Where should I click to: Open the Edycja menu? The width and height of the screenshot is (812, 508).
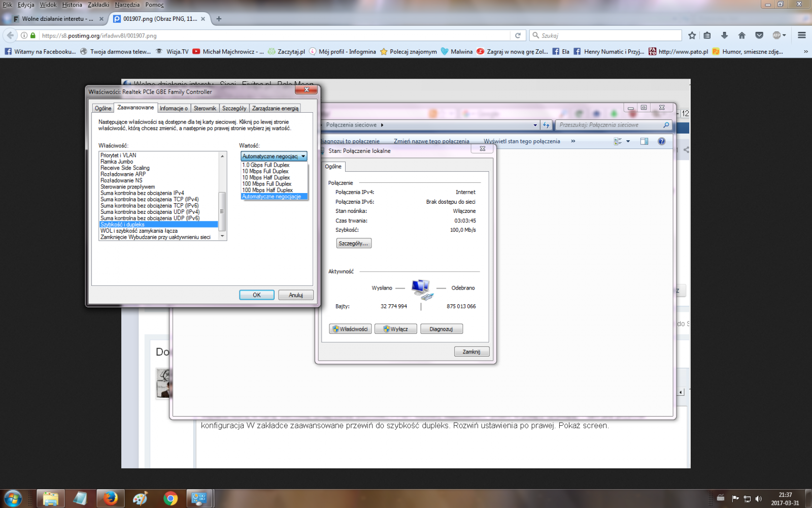pos(26,5)
